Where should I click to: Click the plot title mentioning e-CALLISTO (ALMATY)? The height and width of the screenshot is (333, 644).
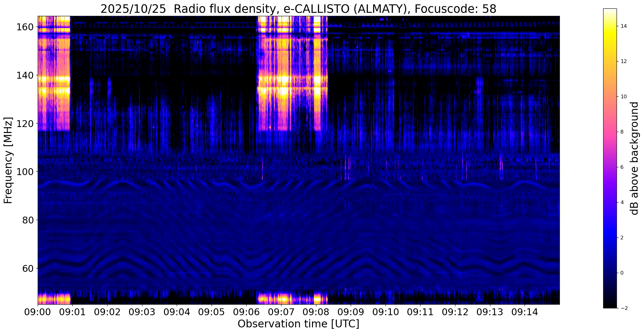point(298,9)
